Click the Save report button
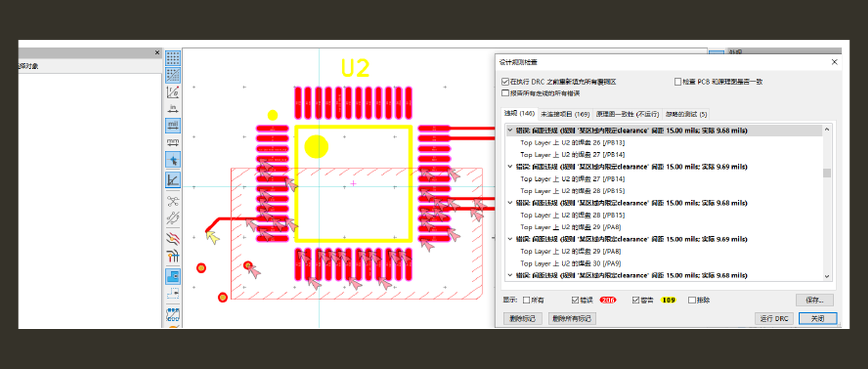The image size is (868, 369). click(814, 300)
